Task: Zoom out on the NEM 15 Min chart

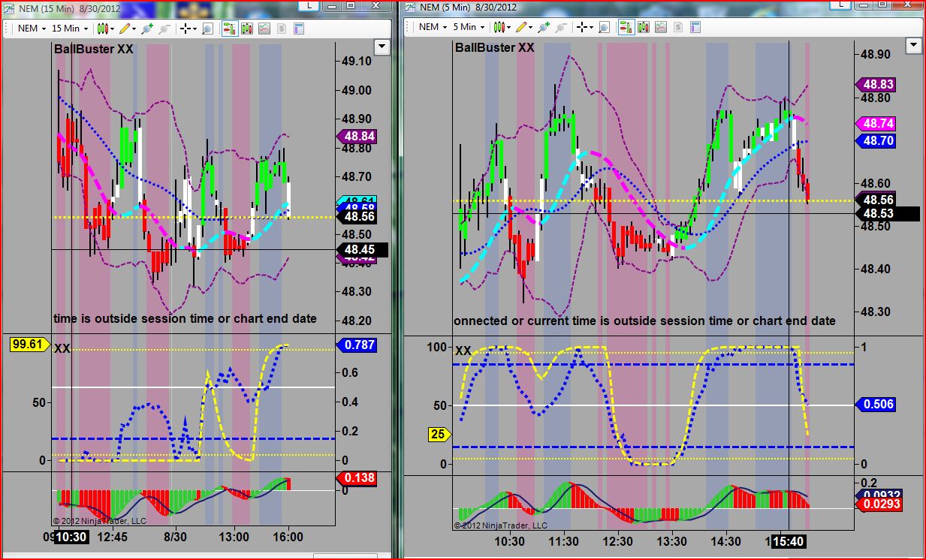Action: click(x=164, y=28)
